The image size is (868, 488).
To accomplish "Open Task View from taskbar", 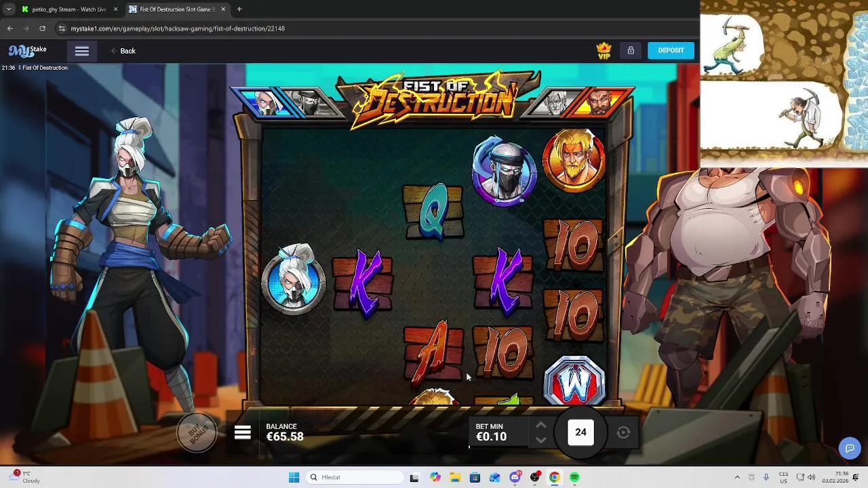I will [414, 477].
